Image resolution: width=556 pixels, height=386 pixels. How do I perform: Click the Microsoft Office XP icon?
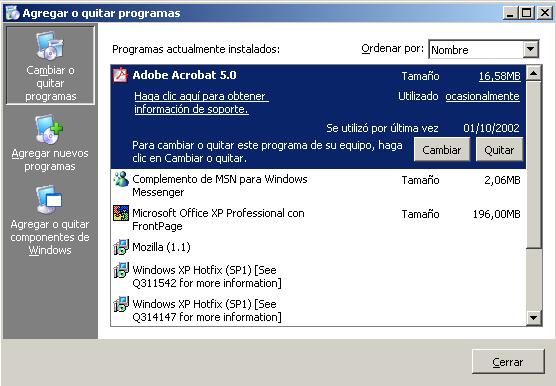pos(121,213)
